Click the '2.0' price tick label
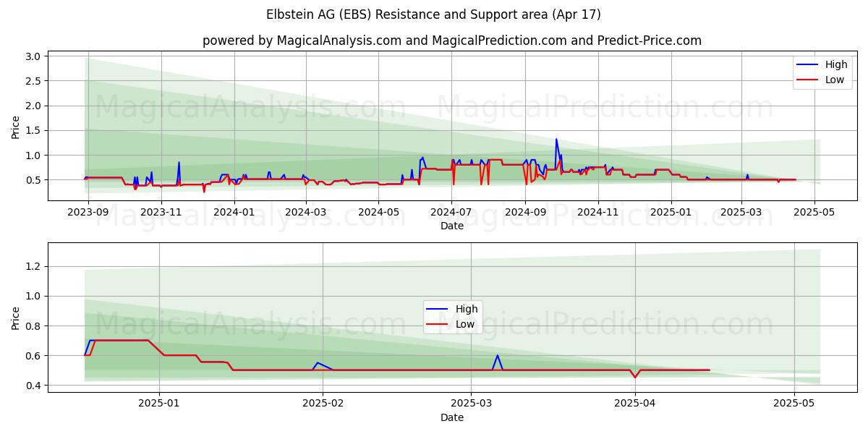This screenshot has width=868, height=434. [35, 106]
